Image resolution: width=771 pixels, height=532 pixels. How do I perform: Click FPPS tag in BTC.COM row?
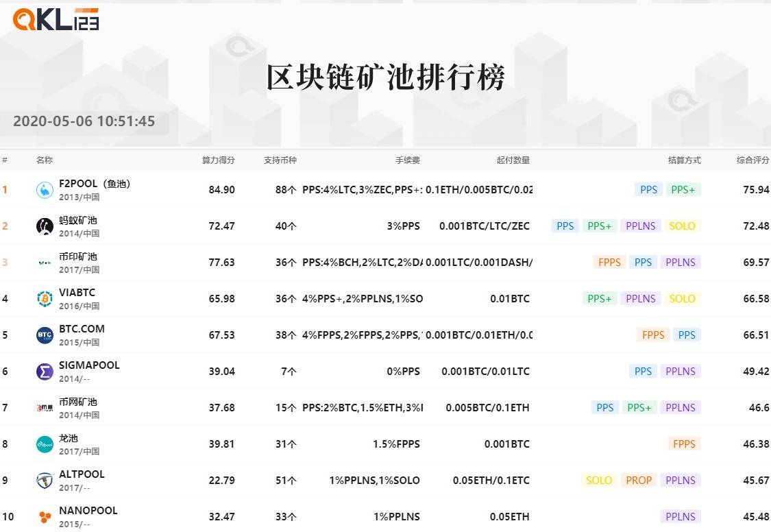pos(653,335)
